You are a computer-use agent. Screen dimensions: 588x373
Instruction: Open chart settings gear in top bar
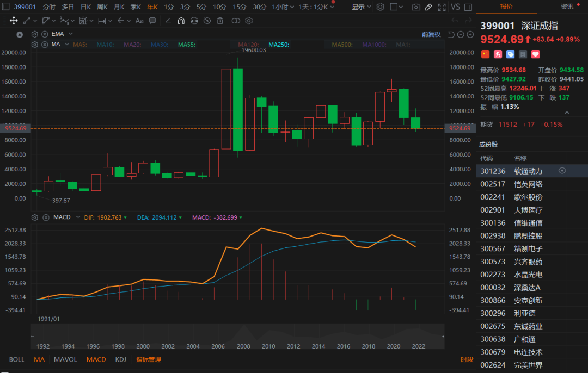click(x=380, y=7)
